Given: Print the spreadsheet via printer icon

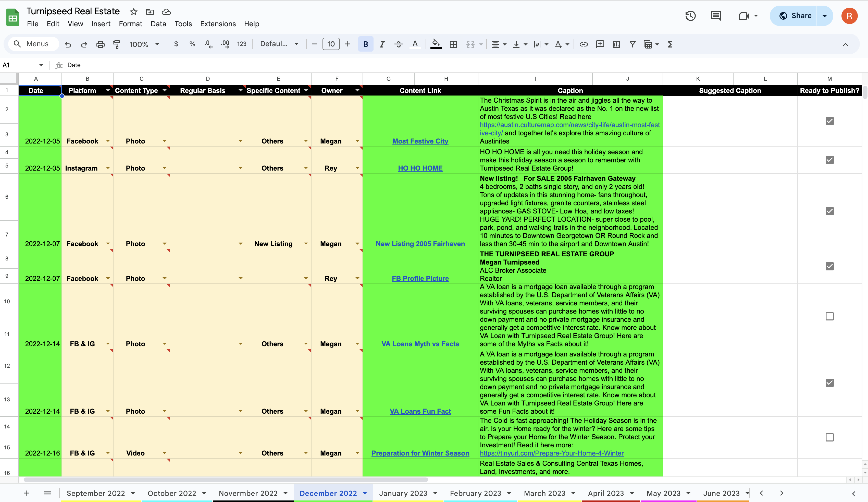Looking at the screenshot, I should 100,44.
